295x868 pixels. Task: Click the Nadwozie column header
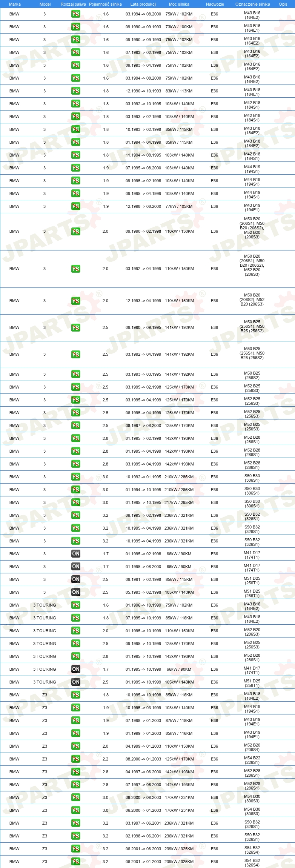coord(215,4)
